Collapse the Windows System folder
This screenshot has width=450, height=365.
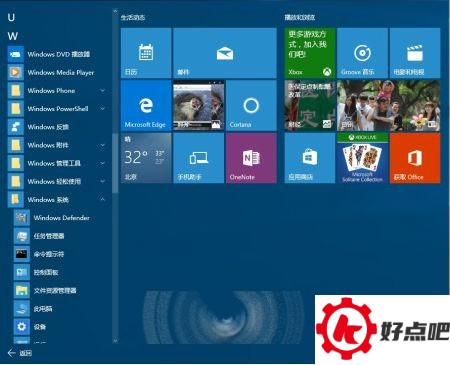[x=57, y=200]
